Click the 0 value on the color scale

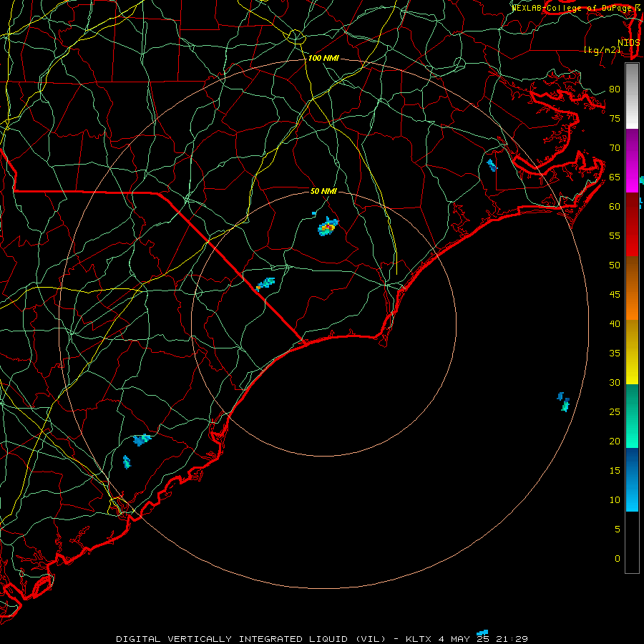pos(618,559)
